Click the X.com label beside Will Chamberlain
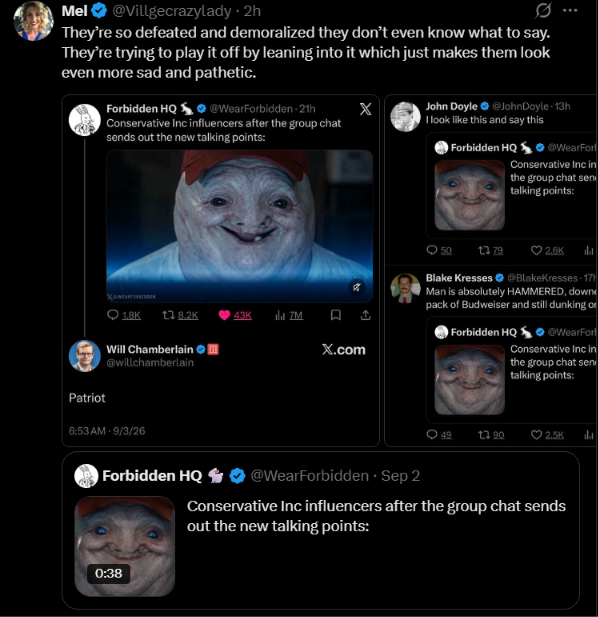Screen dimensions: 598x617 coord(343,349)
